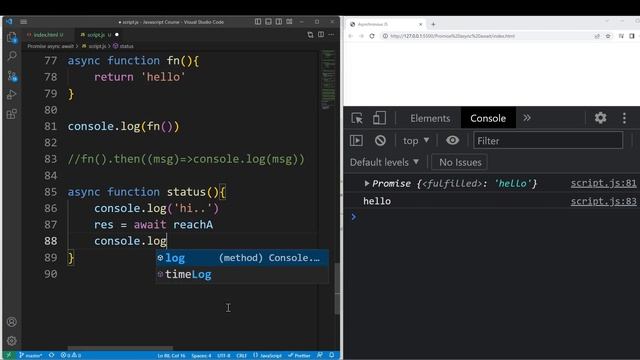The image size is (640, 360).
Task: Click the browser address bar URL
Action: coord(452,36)
